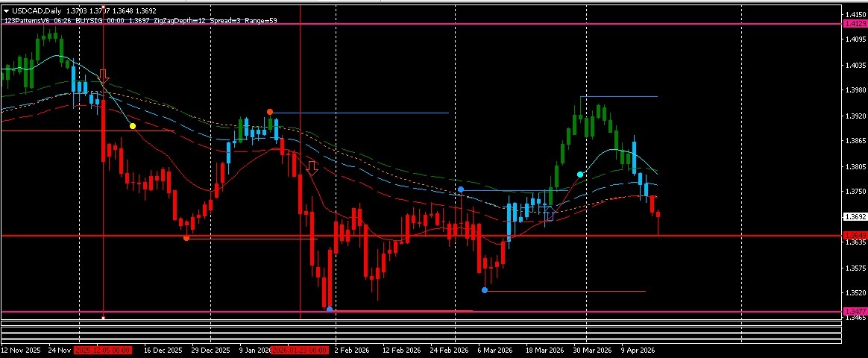Screen dimensions: 868x358
Task: Click the 1.4095 price scale label
Action: (x=855, y=39)
